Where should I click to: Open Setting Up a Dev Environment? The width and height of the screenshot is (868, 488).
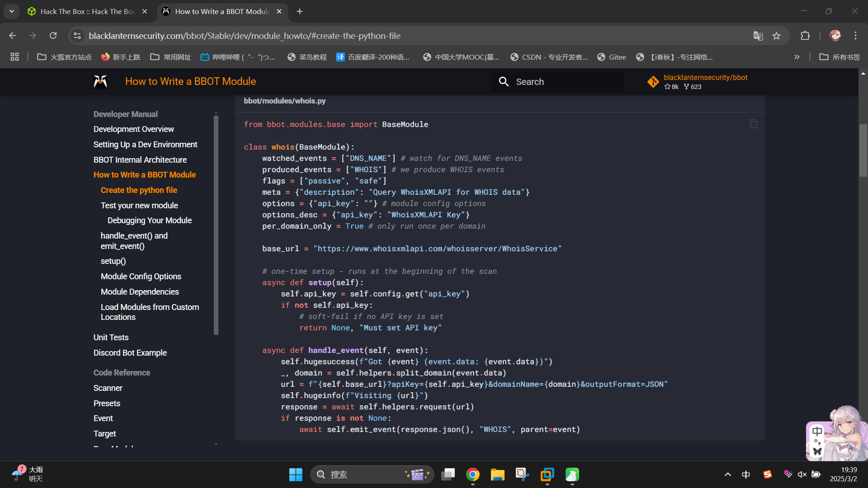point(145,145)
